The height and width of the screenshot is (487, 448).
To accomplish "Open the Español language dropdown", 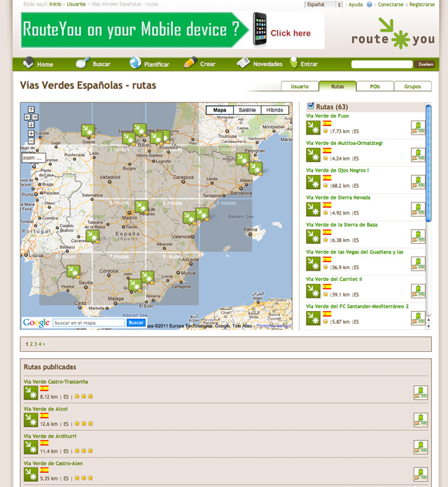I will (323, 5).
